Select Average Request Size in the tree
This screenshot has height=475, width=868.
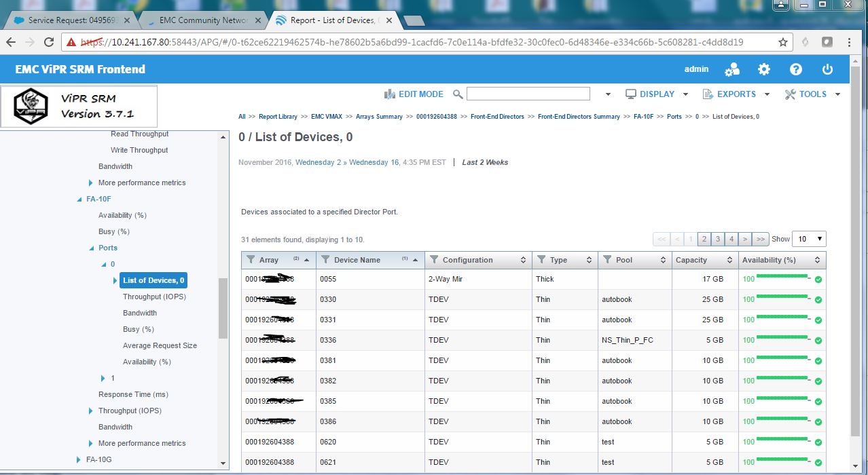160,346
